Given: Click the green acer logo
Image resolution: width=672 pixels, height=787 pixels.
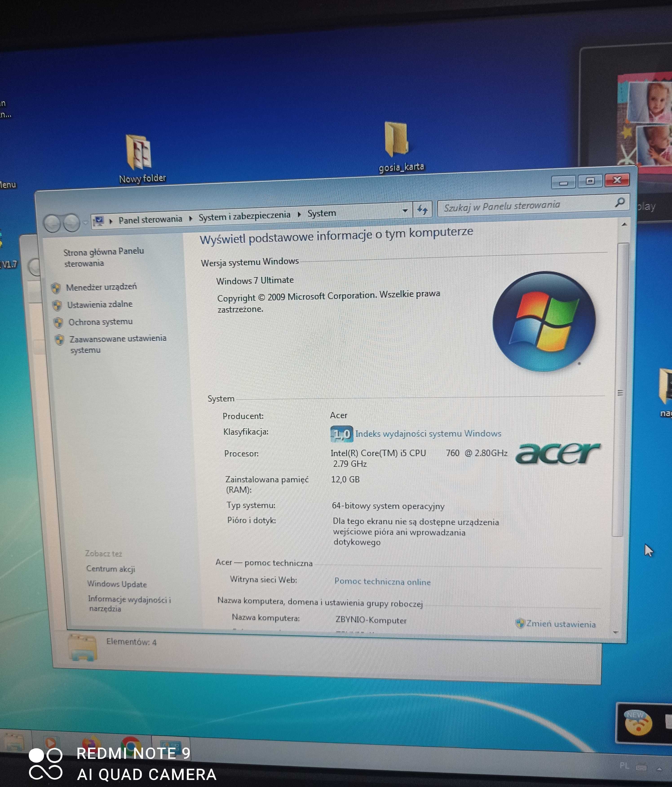Looking at the screenshot, I should point(558,453).
